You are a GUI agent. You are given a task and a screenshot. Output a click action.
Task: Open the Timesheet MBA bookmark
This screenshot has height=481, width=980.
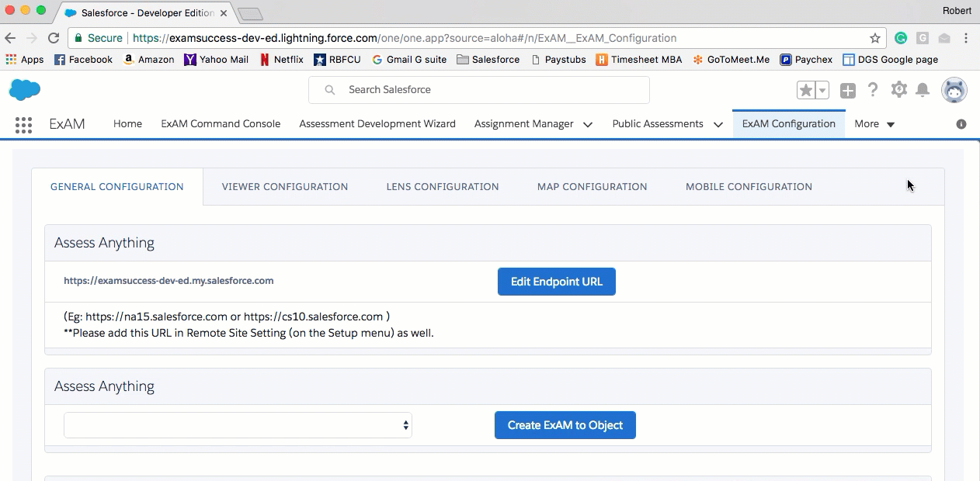[639, 60]
